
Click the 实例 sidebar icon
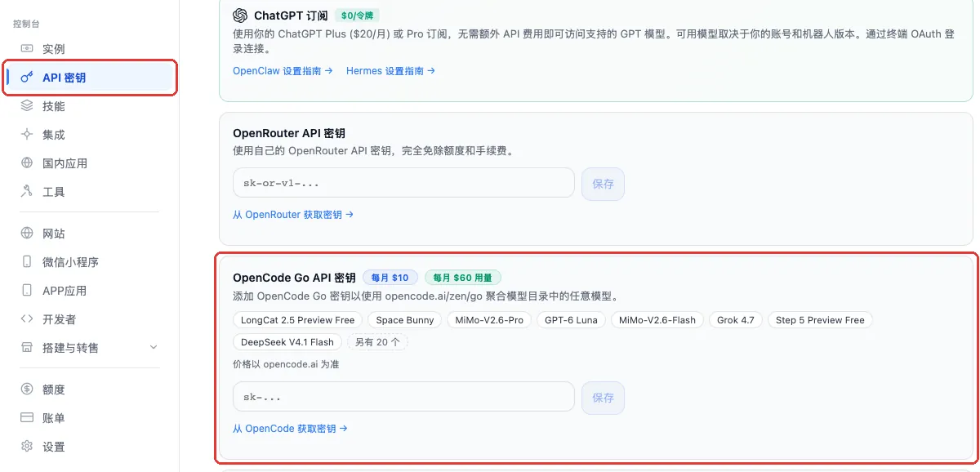tap(27, 49)
